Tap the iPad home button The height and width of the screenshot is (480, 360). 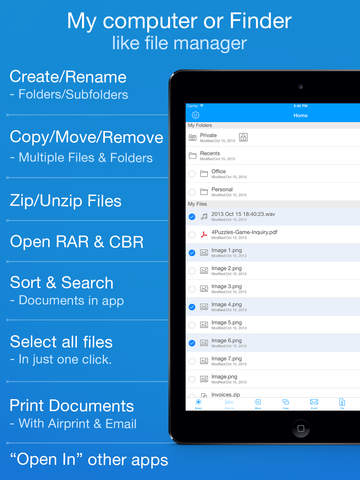pyautogui.click(x=301, y=428)
